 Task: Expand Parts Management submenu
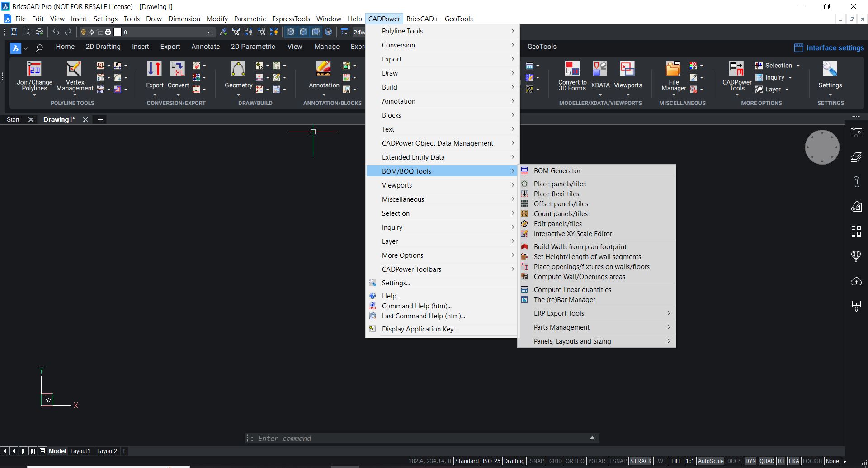click(x=596, y=327)
